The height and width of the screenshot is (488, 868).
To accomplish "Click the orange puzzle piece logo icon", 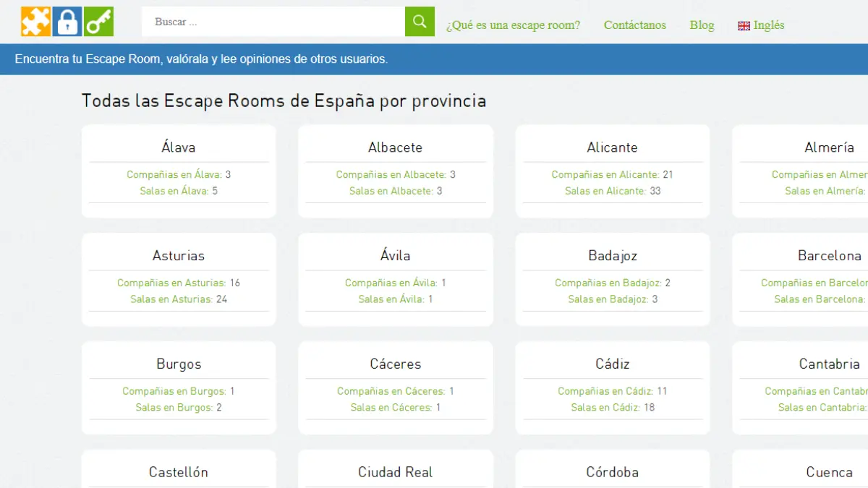I will [x=35, y=22].
